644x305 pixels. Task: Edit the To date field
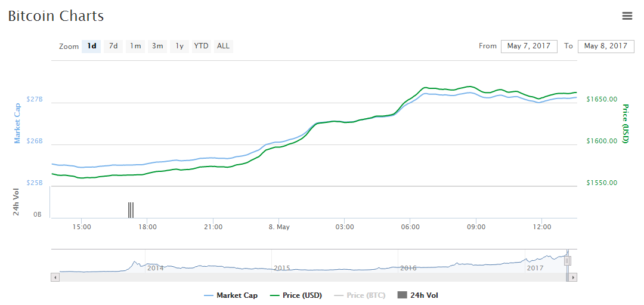606,46
